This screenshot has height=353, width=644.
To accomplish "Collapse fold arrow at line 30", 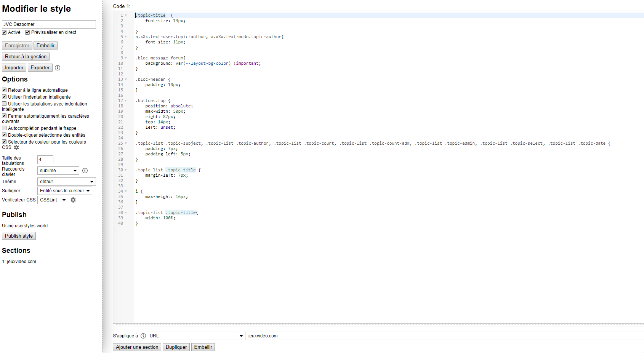I will click(126, 170).
